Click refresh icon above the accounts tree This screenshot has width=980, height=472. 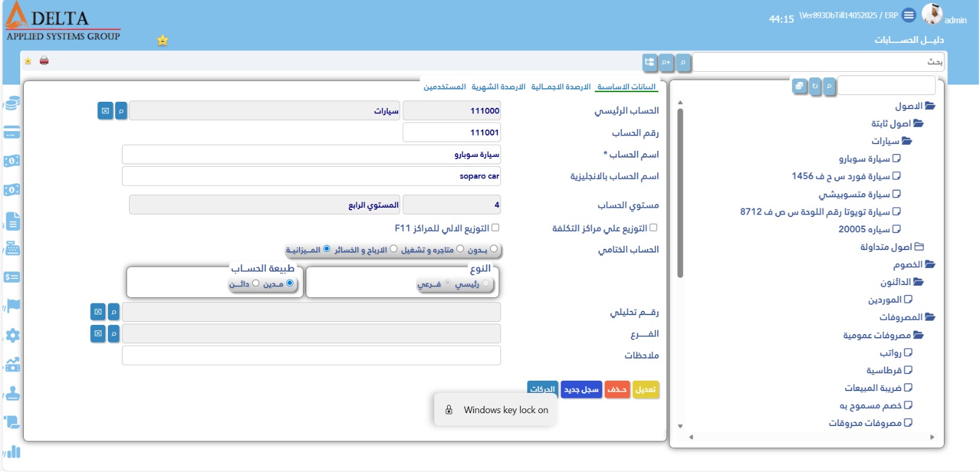tap(815, 86)
